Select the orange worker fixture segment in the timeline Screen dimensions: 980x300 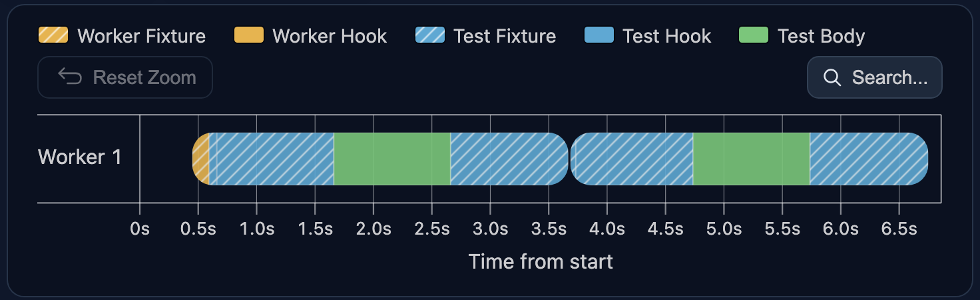tap(201, 159)
